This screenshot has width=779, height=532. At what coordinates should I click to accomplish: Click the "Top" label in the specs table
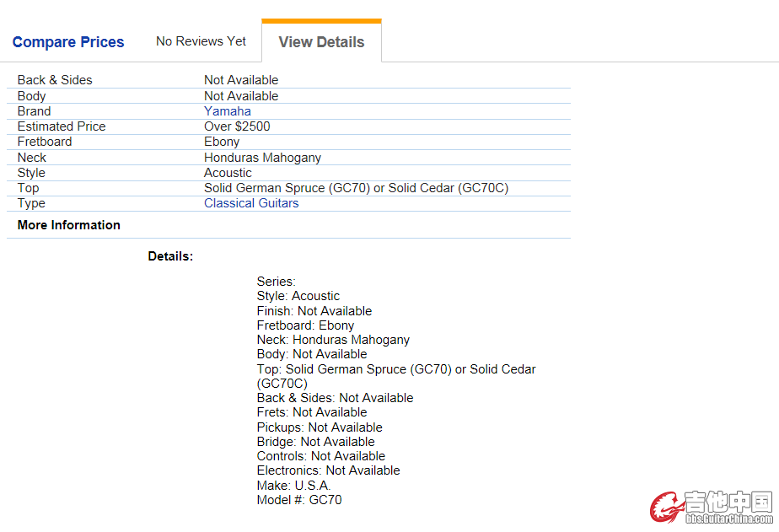pos(28,188)
